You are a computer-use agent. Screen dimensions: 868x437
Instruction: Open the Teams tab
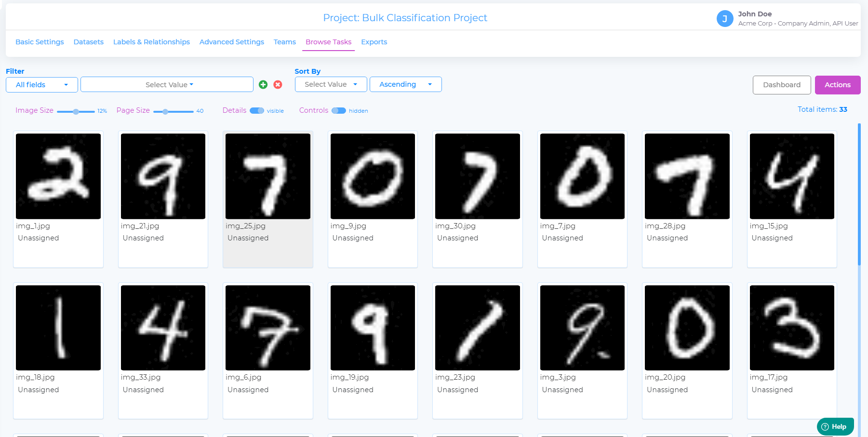pos(285,42)
